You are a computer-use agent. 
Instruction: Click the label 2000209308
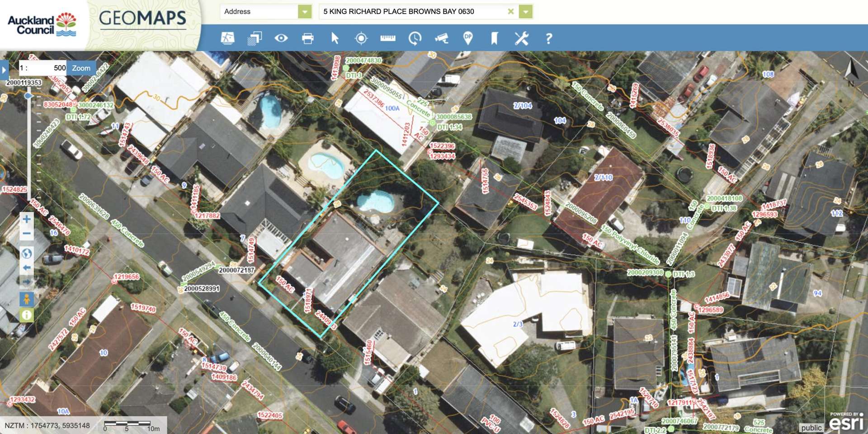645,273
